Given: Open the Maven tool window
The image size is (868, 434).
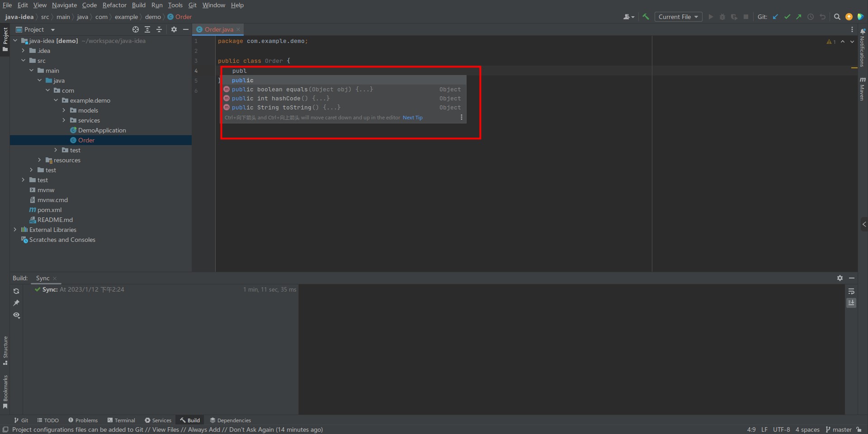Looking at the screenshot, I should point(863,89).
